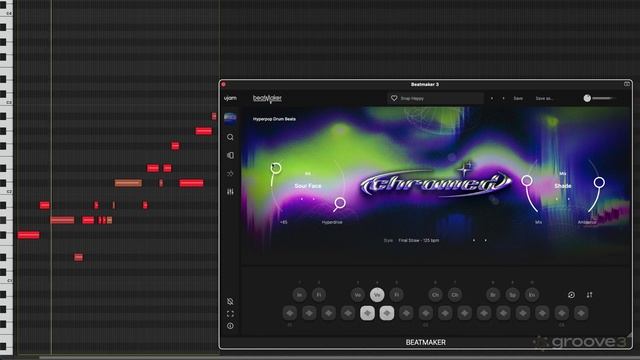Click the ujam logo
This screenshot has height=360, width=640.
coord(230,98)
